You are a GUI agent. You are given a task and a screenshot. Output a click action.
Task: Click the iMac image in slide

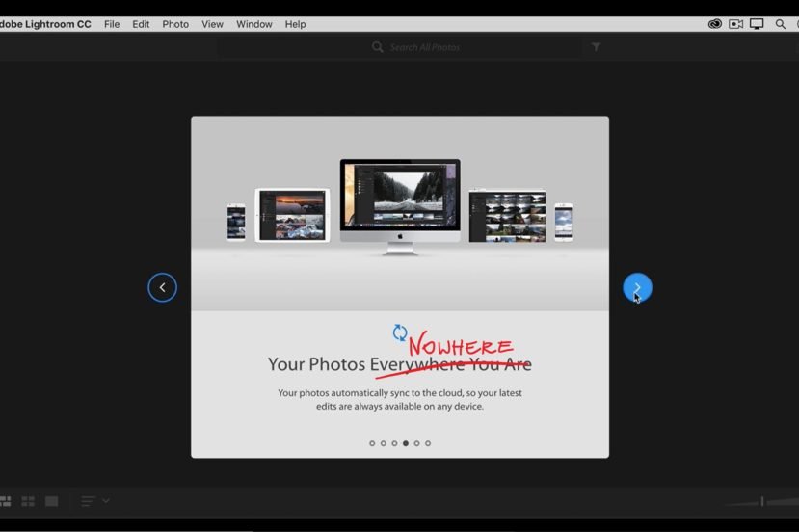pos(400,206)
